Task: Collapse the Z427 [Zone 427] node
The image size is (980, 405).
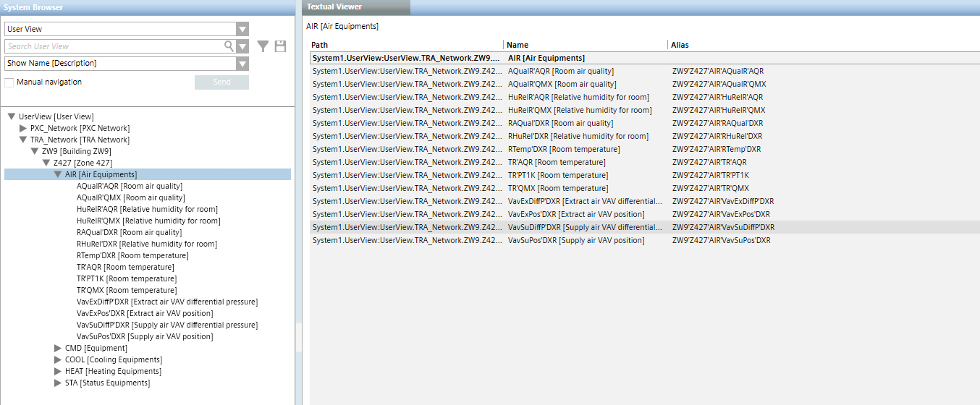Action: point(46,163)
